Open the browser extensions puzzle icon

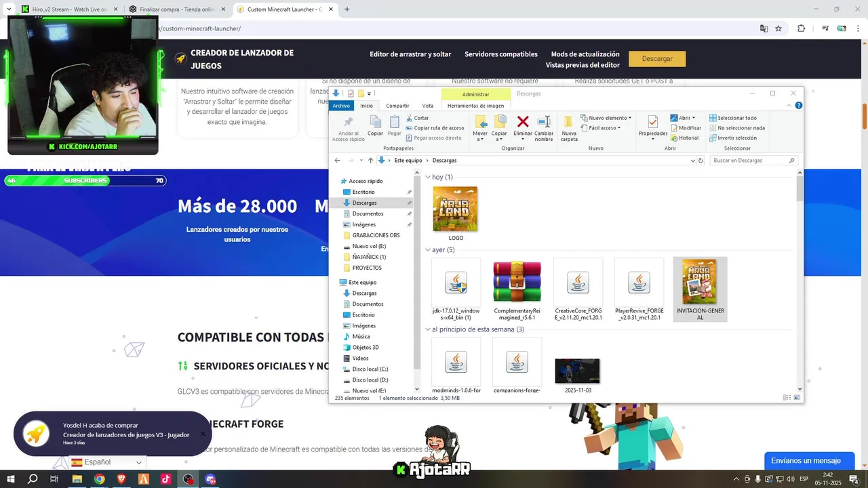tap(801, 28)
